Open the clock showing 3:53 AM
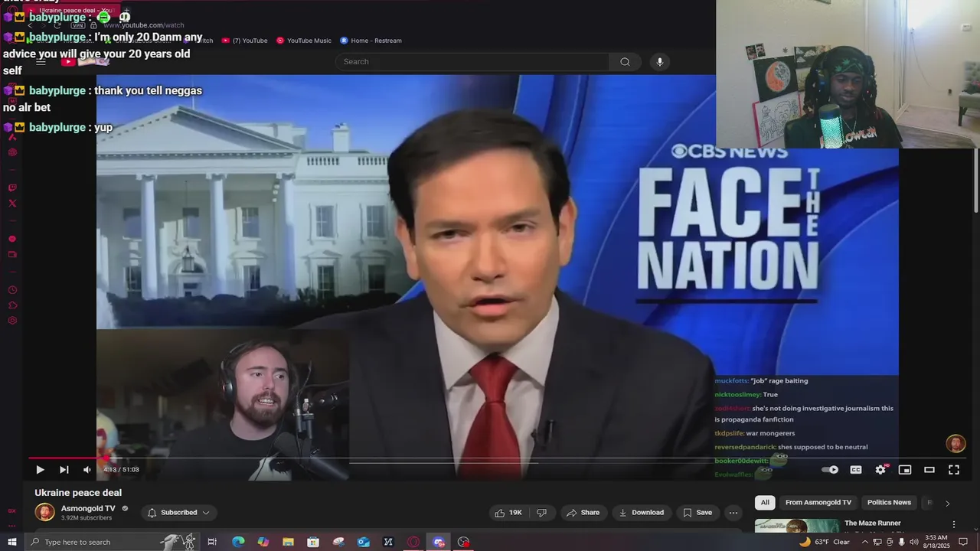 pos(937,542)
